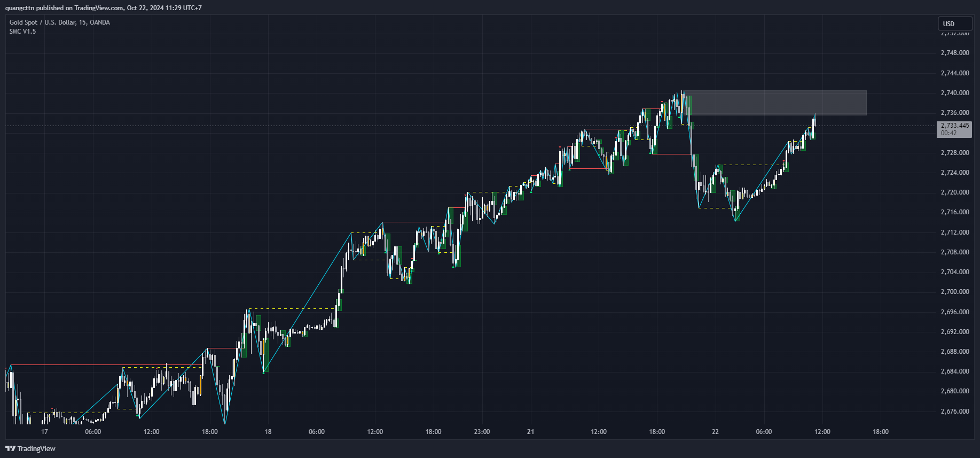
Task: Click the 23:00 time axis label
Action: 482,432
